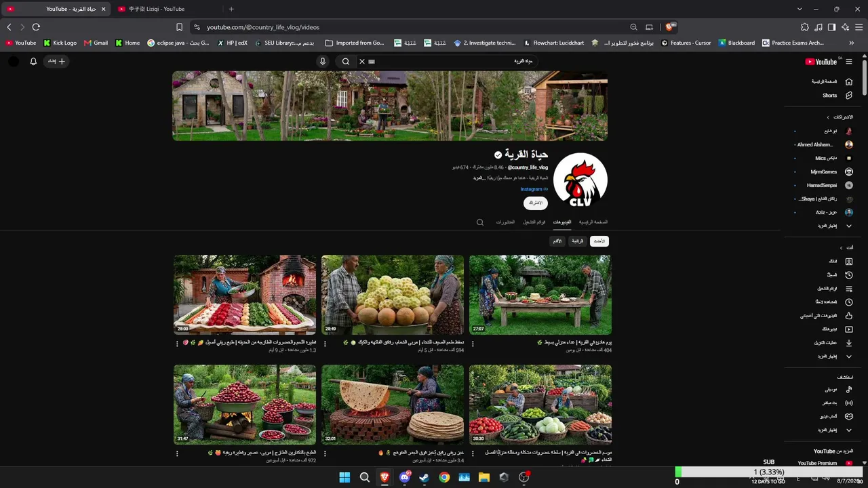This screenshot has height=488, width=868.
Task: Clear the YouTube search box text
Action: point(362,62)
